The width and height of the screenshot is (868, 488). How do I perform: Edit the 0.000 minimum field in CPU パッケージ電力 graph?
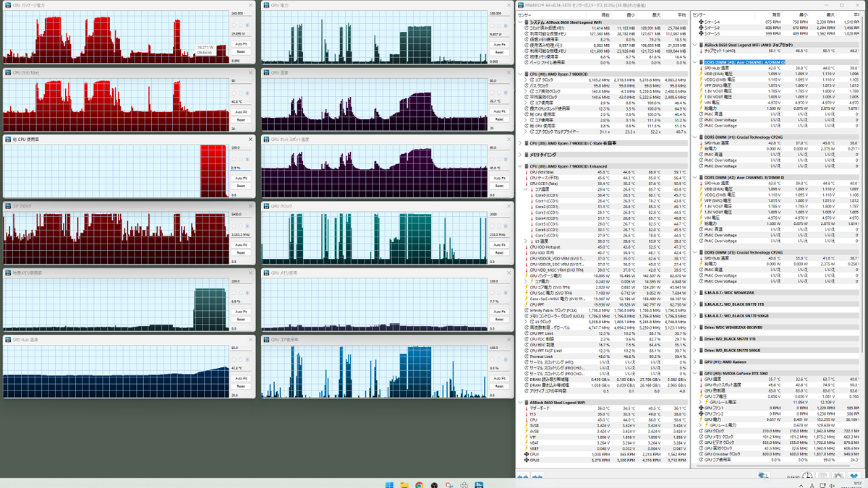[x=241, y=61]
